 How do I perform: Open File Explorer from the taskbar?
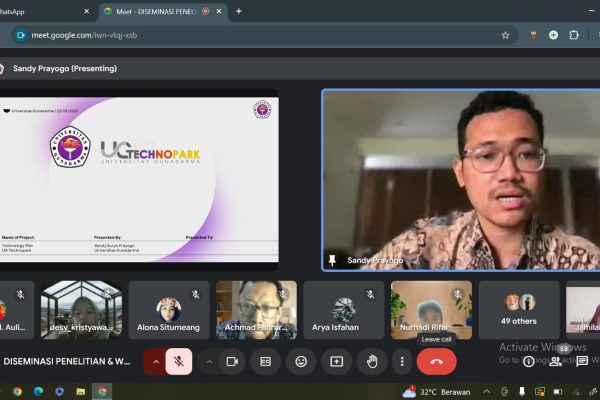[80, 392]
